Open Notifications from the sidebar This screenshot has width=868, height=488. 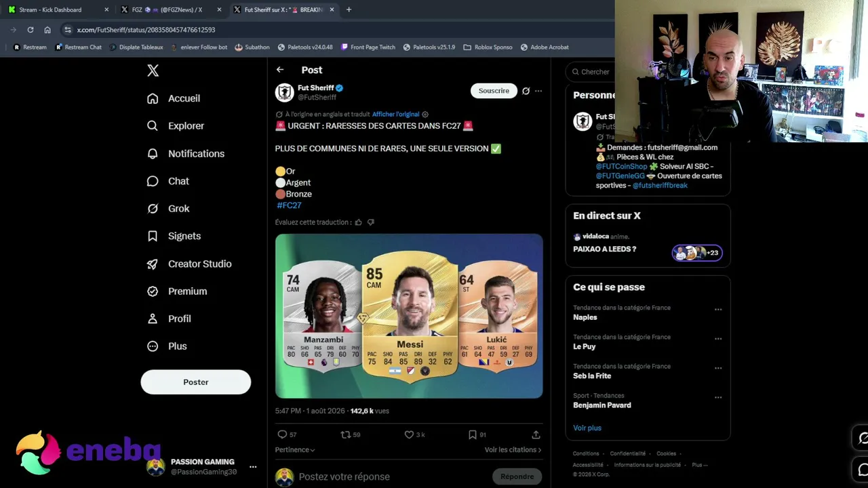pos(186,154)
